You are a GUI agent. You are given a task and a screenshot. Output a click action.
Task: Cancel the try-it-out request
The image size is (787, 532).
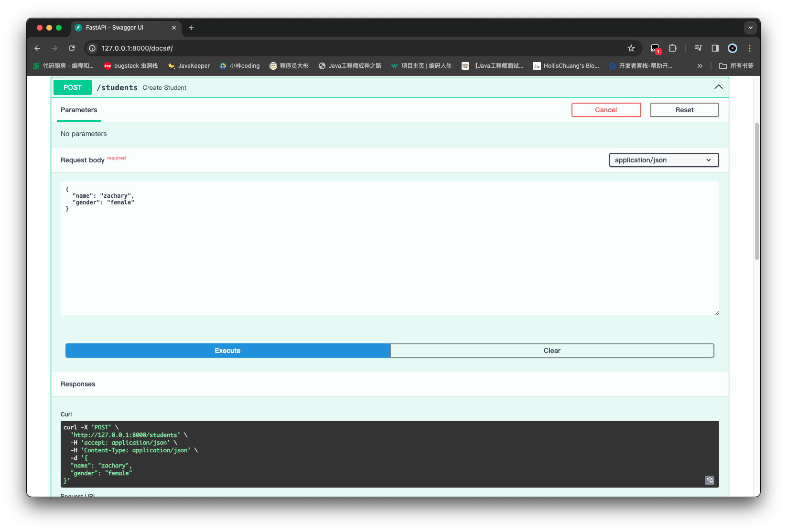pyautogui.click(x=606, y=110)
